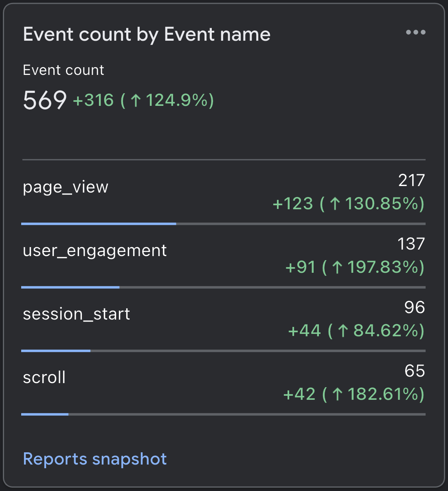This screenshot has width=448, height=491.
Task: Select the 'Event count' metric label
Action: coord(64,70)
